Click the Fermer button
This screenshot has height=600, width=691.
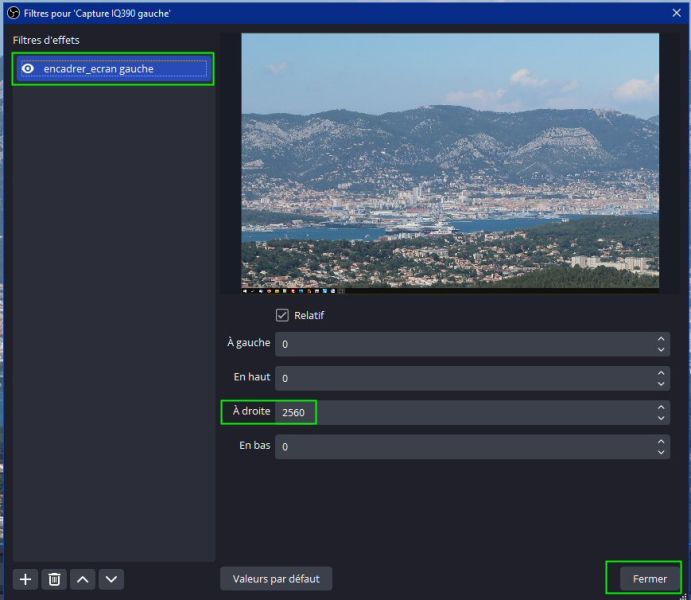coord(650,579)
